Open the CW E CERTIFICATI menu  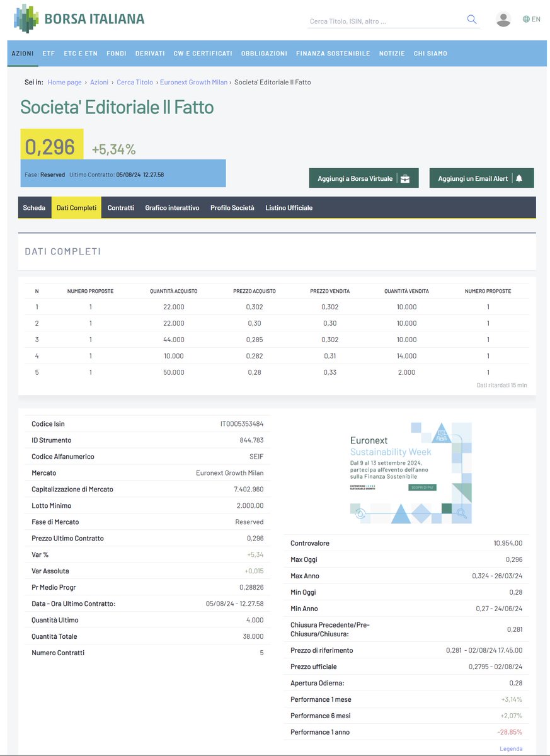pos(203,54)
